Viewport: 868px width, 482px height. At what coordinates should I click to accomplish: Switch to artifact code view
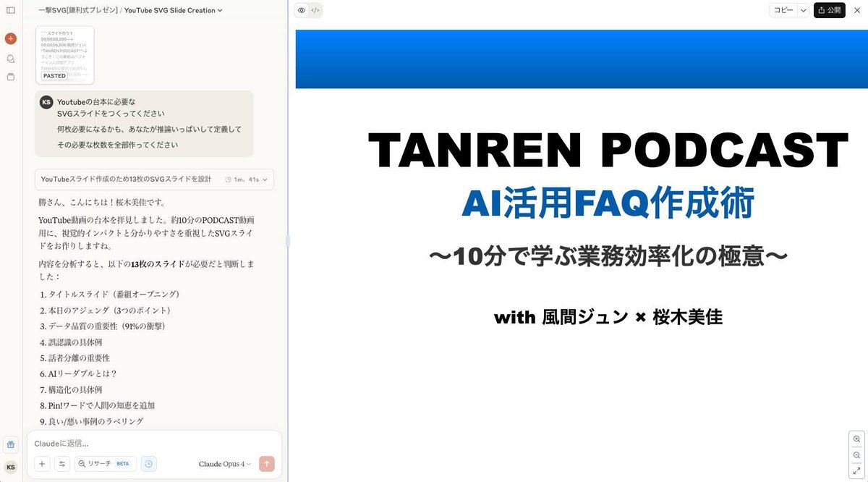pyautogui.click(x=315, y=10)
